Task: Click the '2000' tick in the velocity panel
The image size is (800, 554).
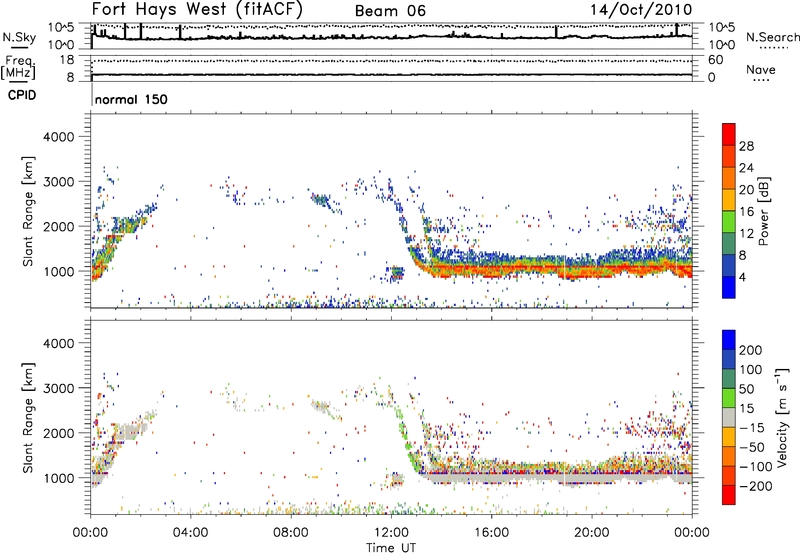Action: tap(58, 433)
